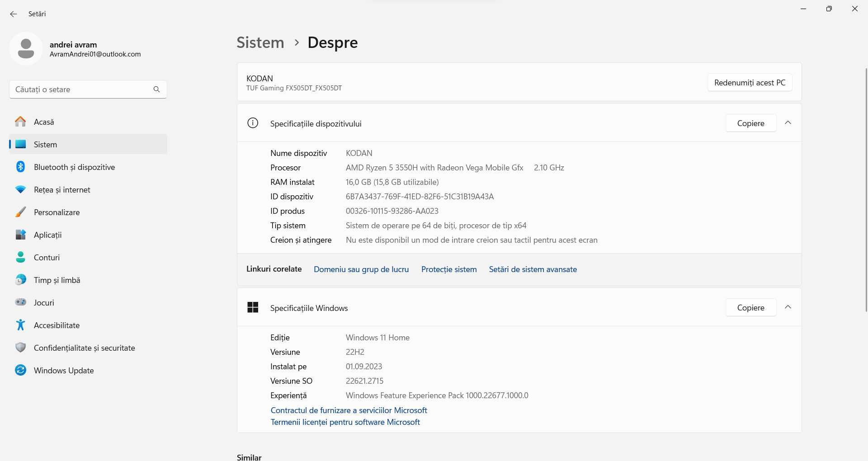Click the Acasă home icon
Screen dimensions: 868x461
20,122
